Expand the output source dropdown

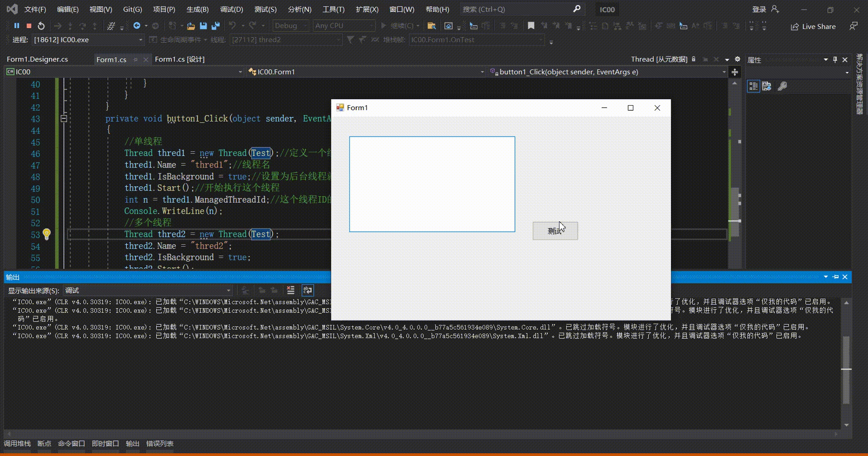pos(228,290)
